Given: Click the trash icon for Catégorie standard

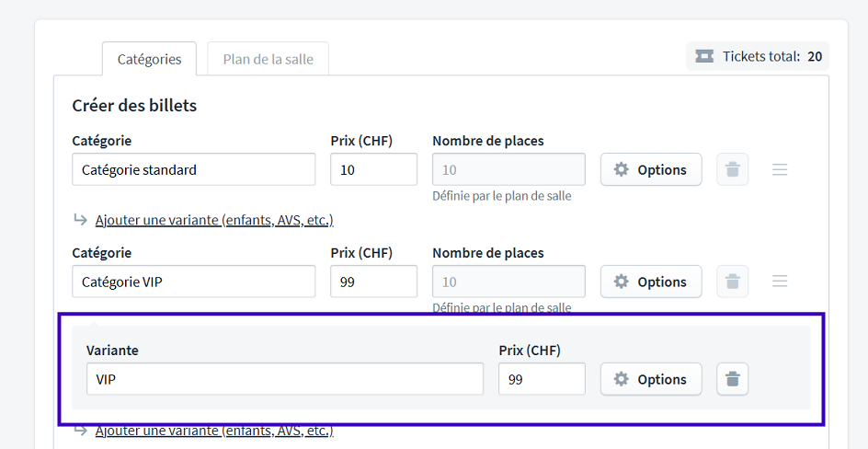Looking at the screenshot, I should coord(732,169).
